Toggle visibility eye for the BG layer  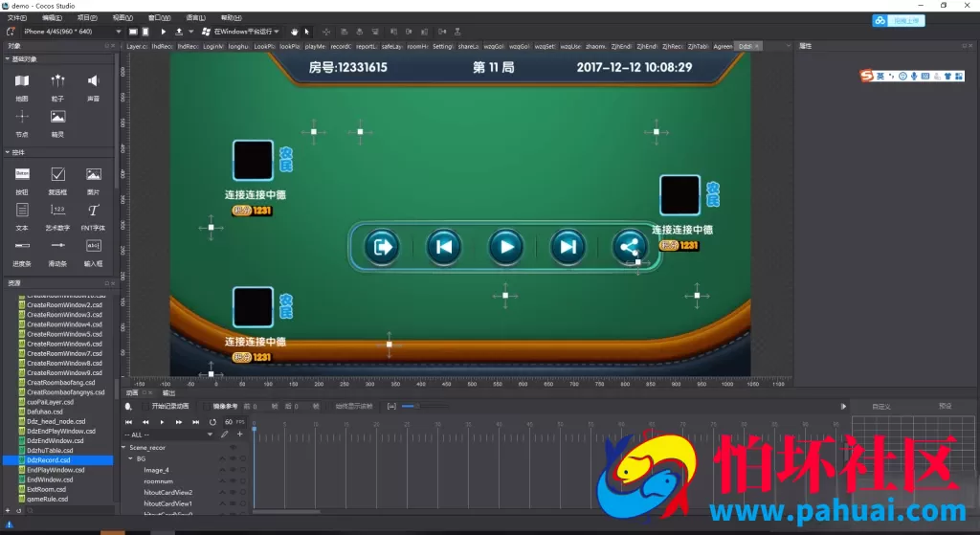coord(234,458)
